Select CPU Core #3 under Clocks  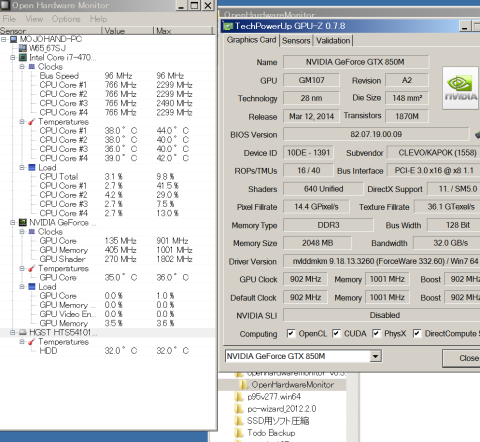tap(107, 103)
